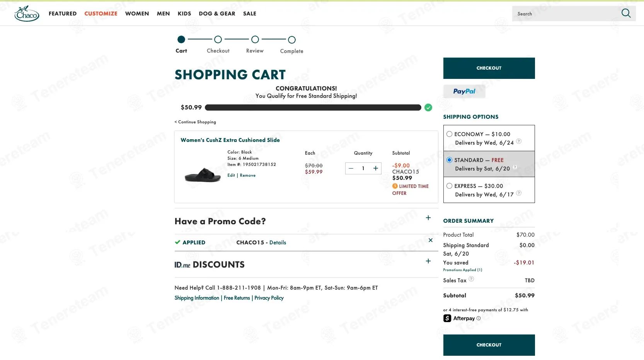Open Economy shipping help icon
Viewport: 644px width, 360px height.
[x=519, y=142]
